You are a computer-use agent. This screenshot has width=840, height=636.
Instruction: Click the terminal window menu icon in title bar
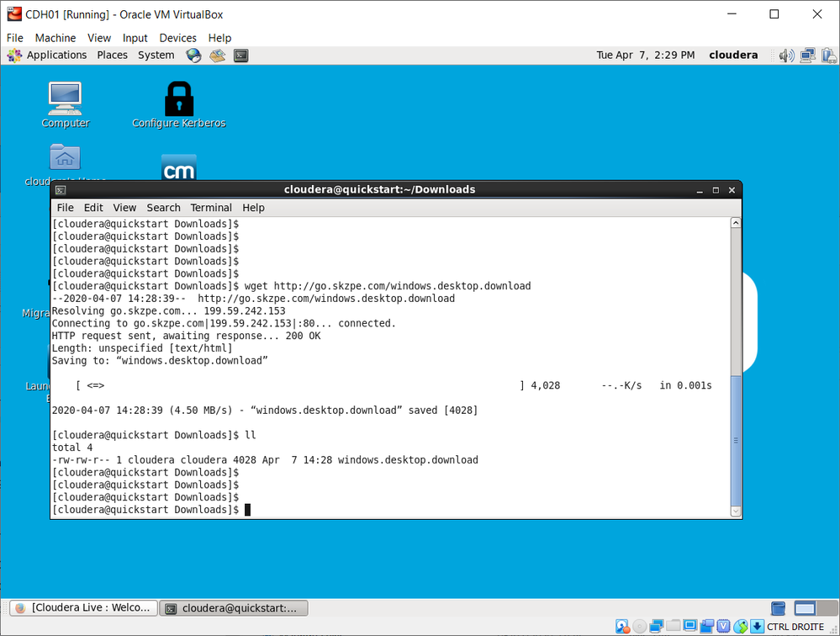(61, 190)
